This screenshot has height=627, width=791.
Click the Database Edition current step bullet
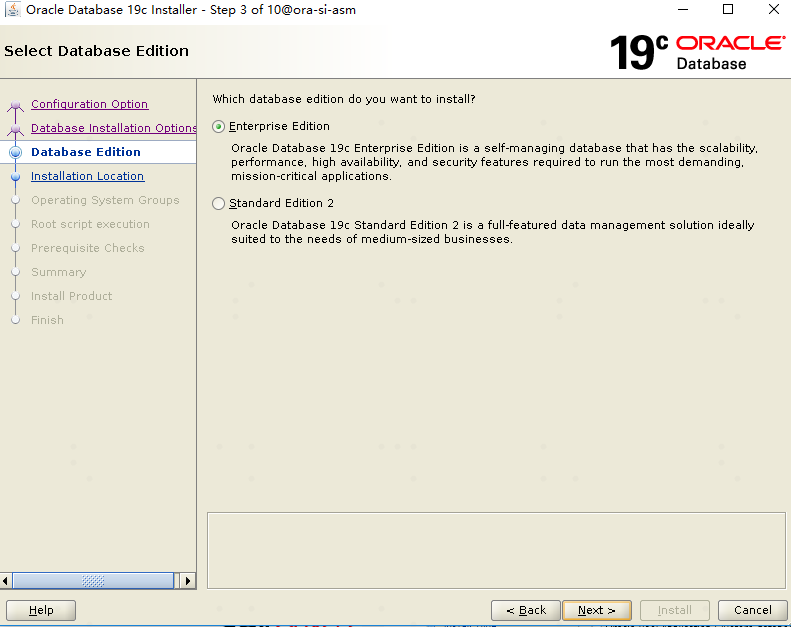click(16, 152)
